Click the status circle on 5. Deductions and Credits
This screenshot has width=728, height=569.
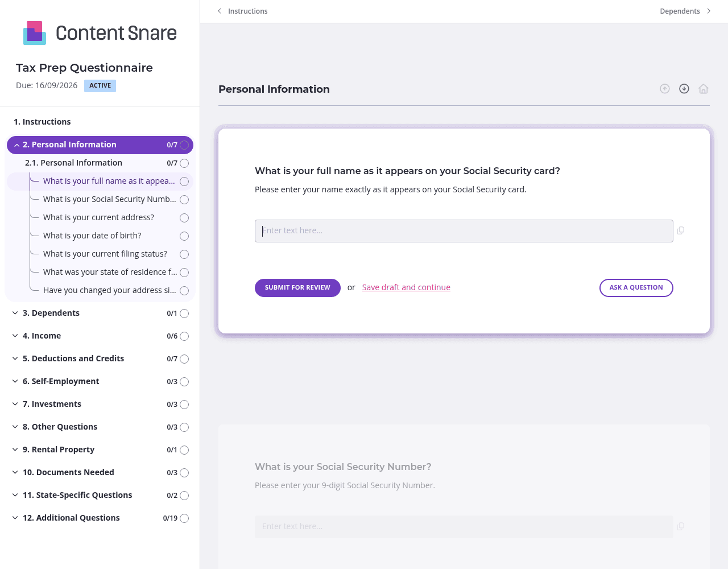[184, 359]
